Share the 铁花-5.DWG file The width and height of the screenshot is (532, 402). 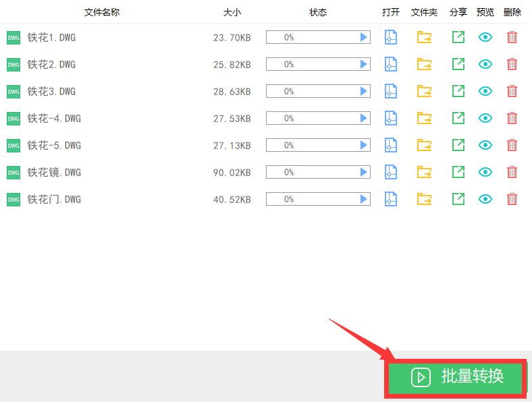point(458,145)
